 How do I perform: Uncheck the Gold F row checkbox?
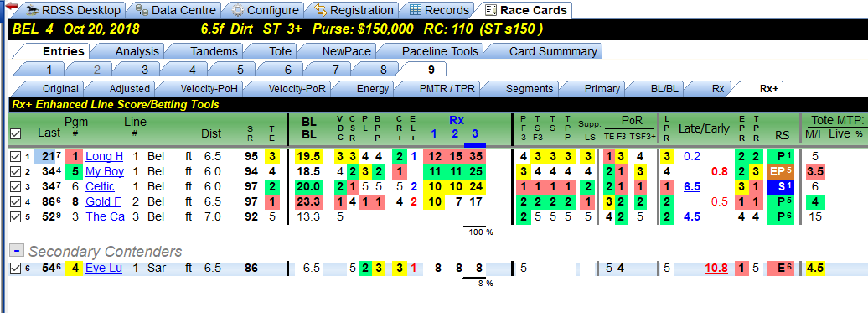[x=15, y=201]
